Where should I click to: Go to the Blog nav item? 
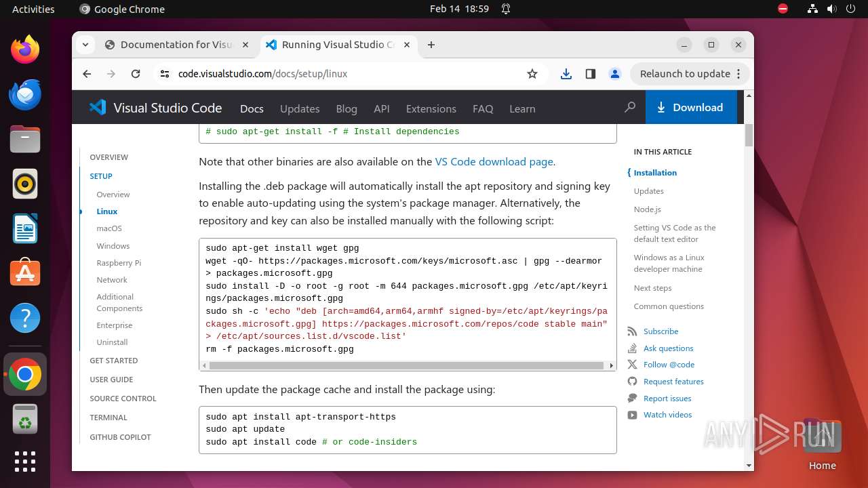[x=347, y=108]
